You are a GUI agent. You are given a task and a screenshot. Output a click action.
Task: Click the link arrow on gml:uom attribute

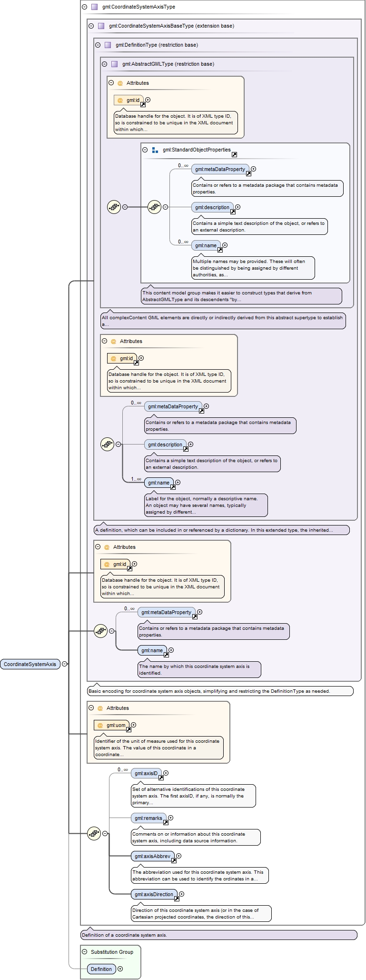tap(129, 729)
